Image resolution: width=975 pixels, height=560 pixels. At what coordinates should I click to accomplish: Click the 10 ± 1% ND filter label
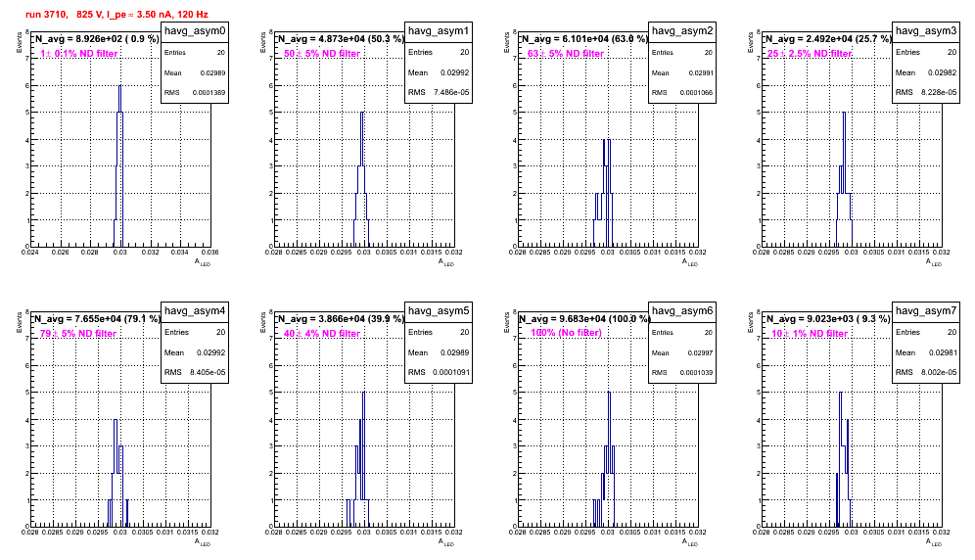[810, 334]
